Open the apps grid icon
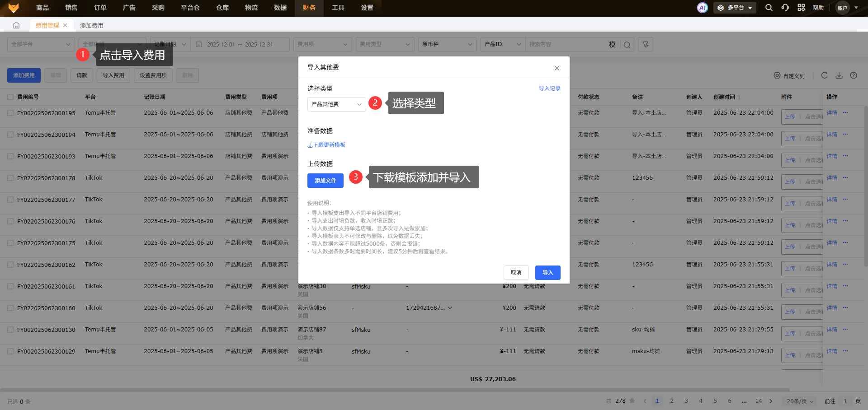 pos(801,8)
